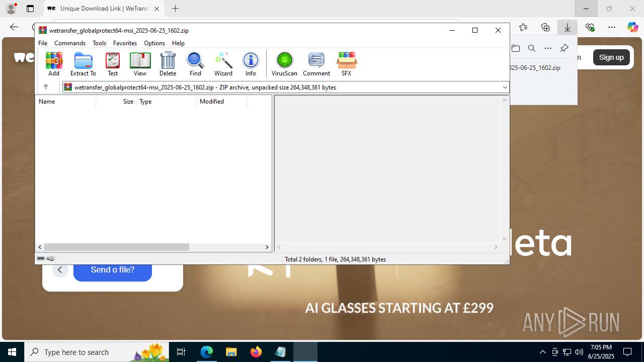Close the WeTransfer browser tab

(x=157, y=9)
